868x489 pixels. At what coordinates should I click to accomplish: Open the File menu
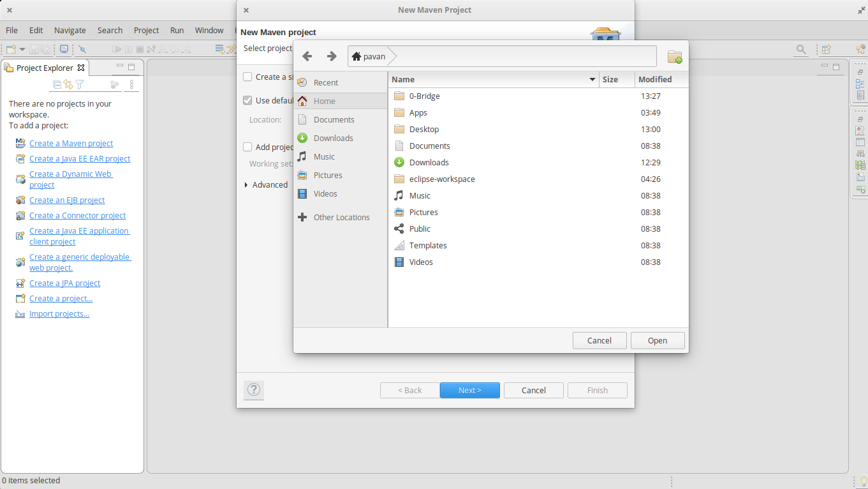point(11,30)
